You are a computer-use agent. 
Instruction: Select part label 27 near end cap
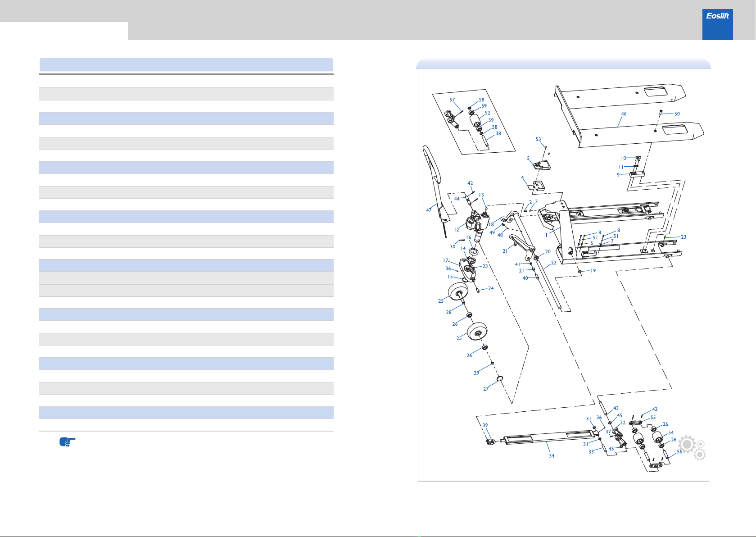click(486, 389)
